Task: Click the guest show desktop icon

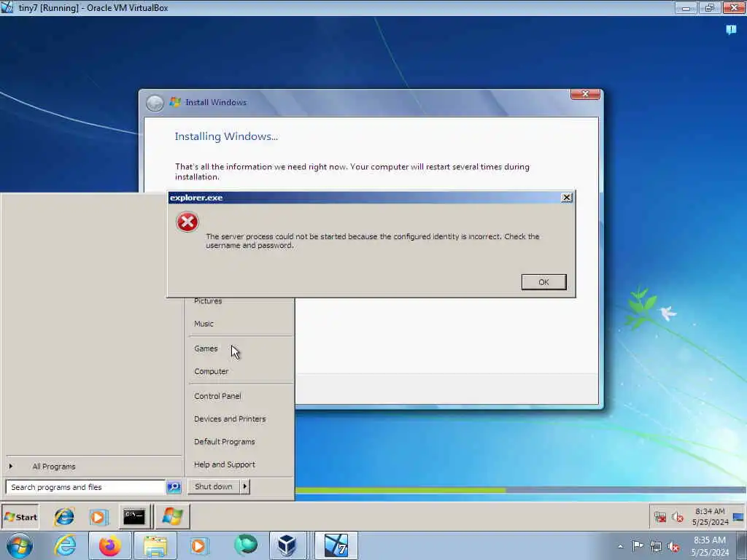Action: click(x=738, y=517)
